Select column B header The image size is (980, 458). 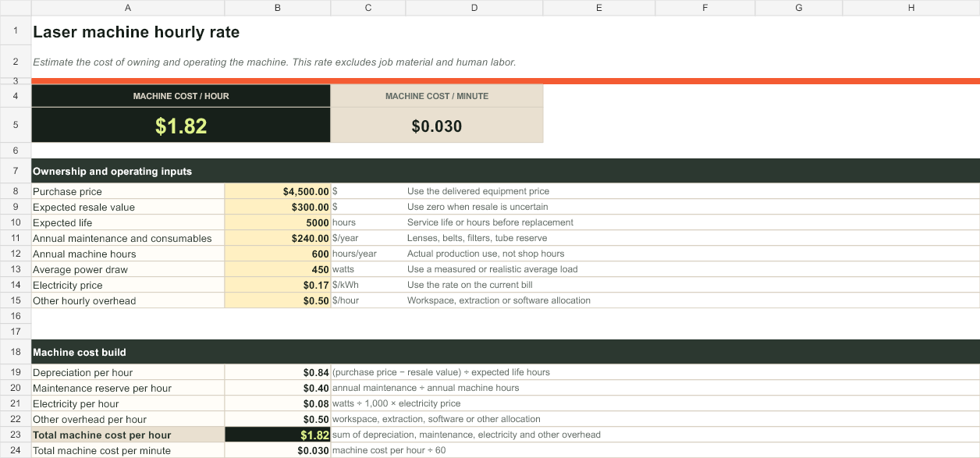(278, 7)
